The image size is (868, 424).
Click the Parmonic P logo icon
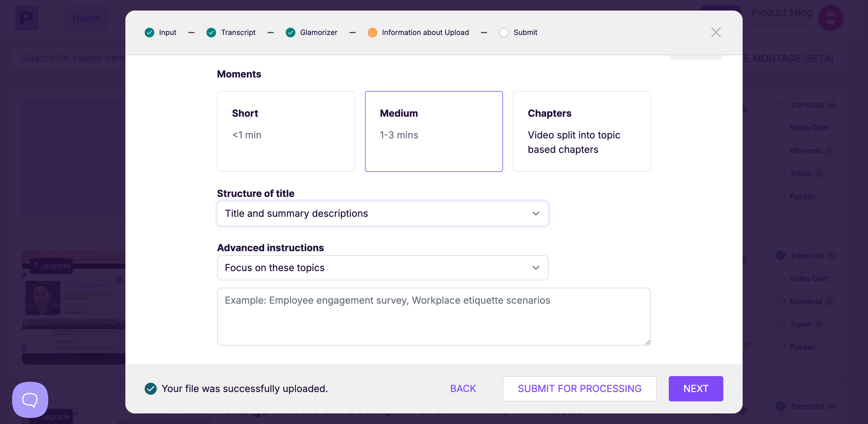26,18
